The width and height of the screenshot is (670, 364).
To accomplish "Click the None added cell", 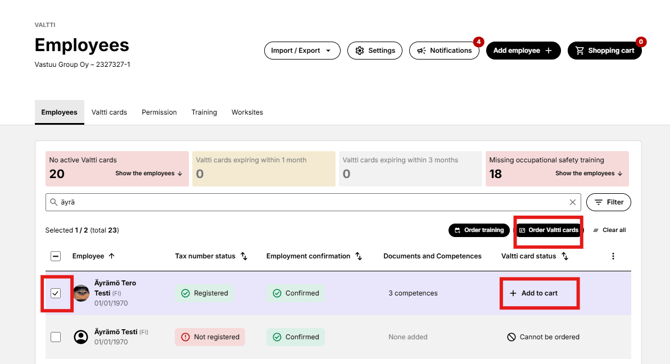I will coord(408,337).
